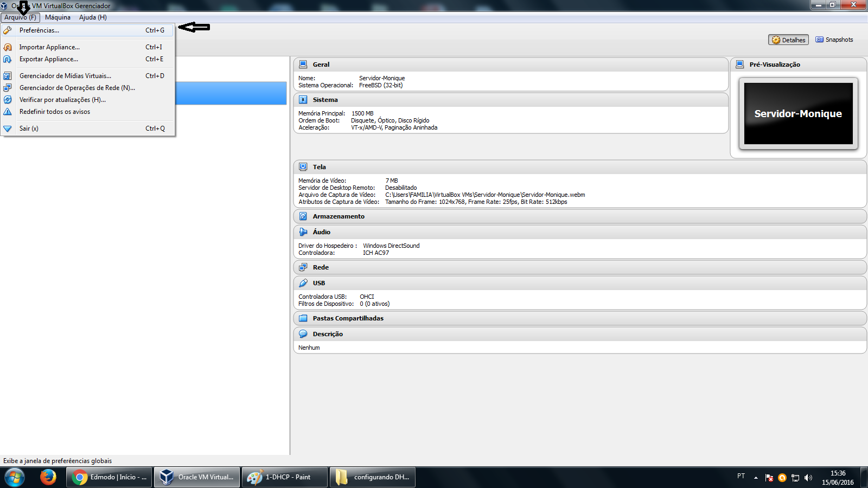Click the PT language indicator

(741, 476)
